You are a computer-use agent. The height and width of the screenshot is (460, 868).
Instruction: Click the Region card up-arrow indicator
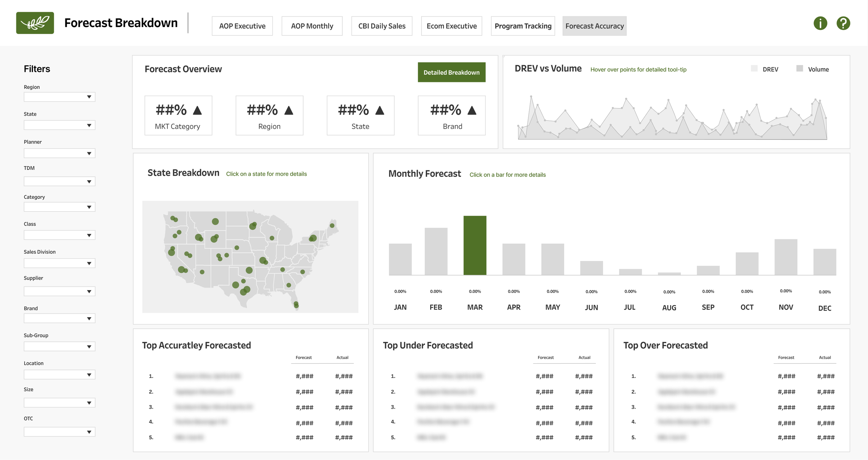click(x=289, y=110)
